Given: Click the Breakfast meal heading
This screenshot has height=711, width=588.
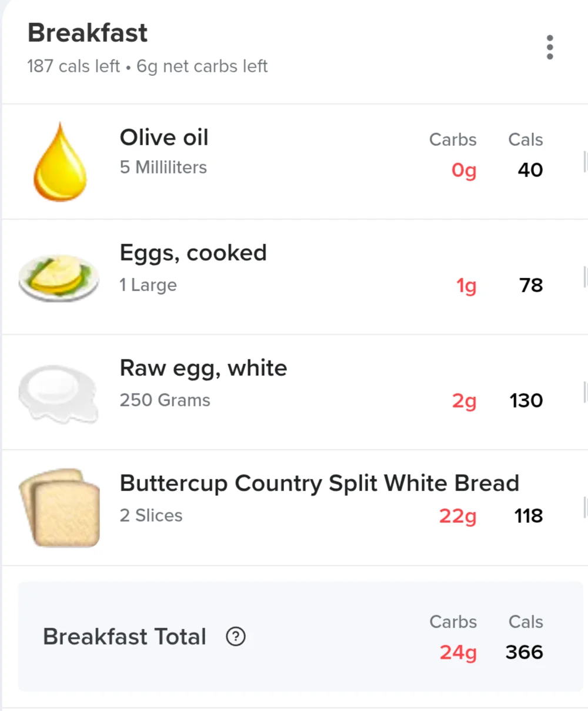Looking at the screenshot, I should pos(88,33).
